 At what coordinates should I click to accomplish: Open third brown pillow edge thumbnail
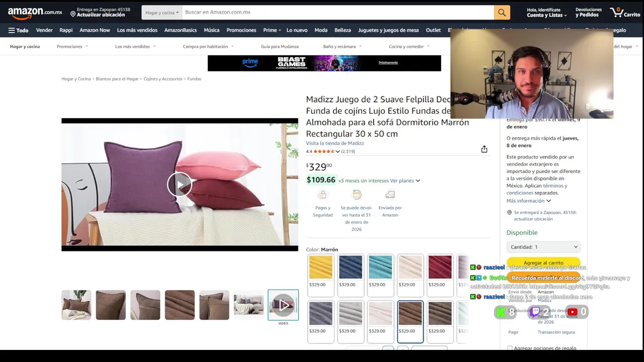tap(145, 305)
